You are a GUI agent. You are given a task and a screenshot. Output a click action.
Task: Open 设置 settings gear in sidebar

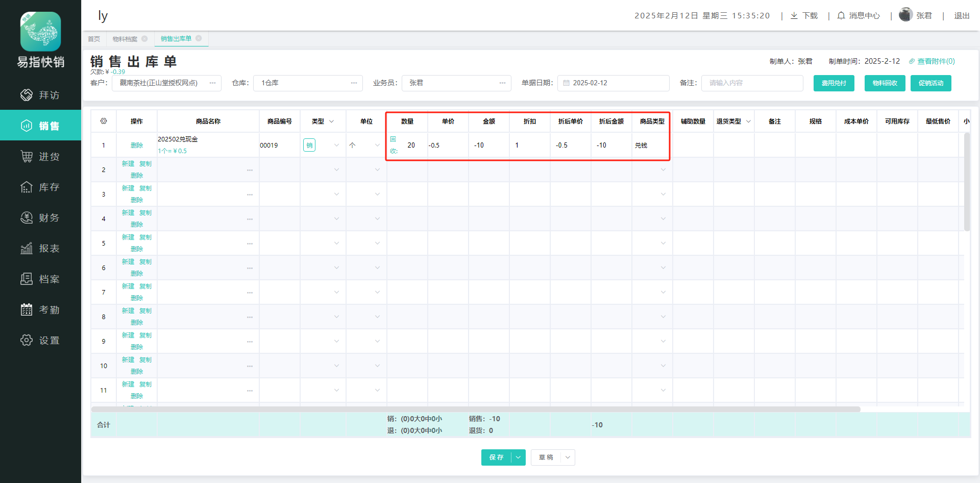pyautogui.click(x=27, y=340)
